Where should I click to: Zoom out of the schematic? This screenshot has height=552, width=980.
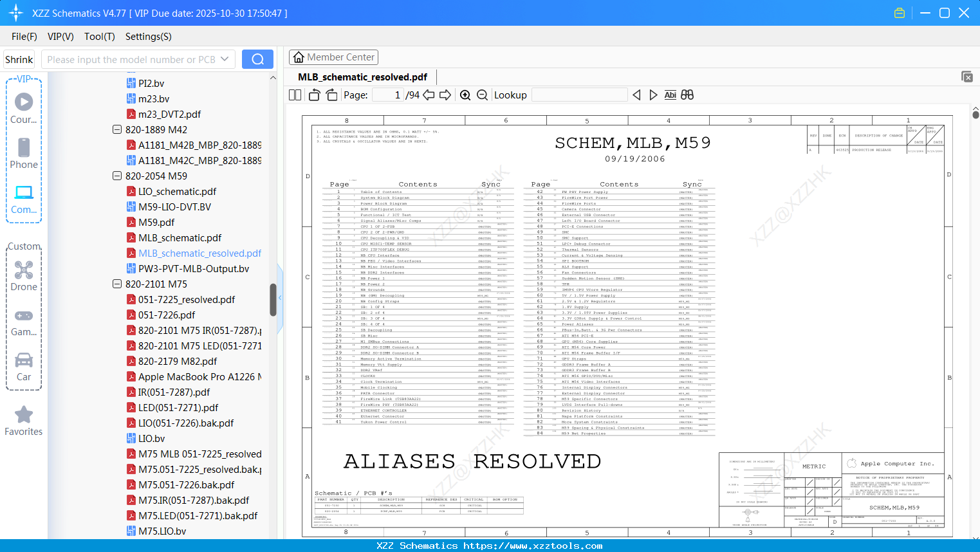[482, 95]
